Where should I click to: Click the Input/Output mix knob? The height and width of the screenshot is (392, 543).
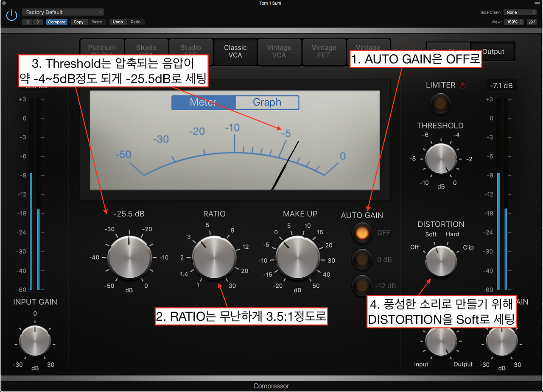click(441, 342)
